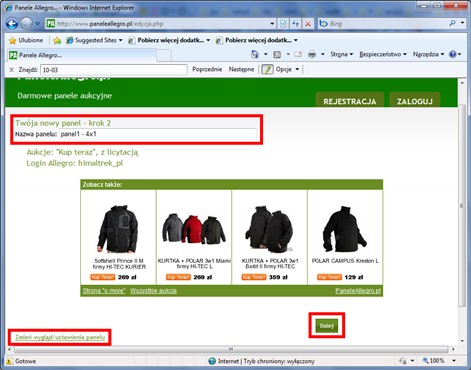Click the Nazwa panelu text field
The width and height of the screenshot is (471, 370).
coord(158,134)
